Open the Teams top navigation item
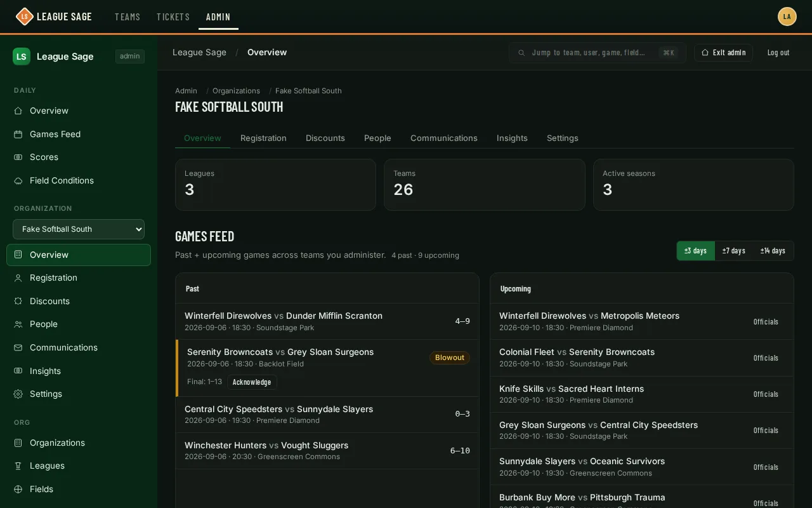Image resolution: width=812 pixels, height=508 pixels. point(128,17)
